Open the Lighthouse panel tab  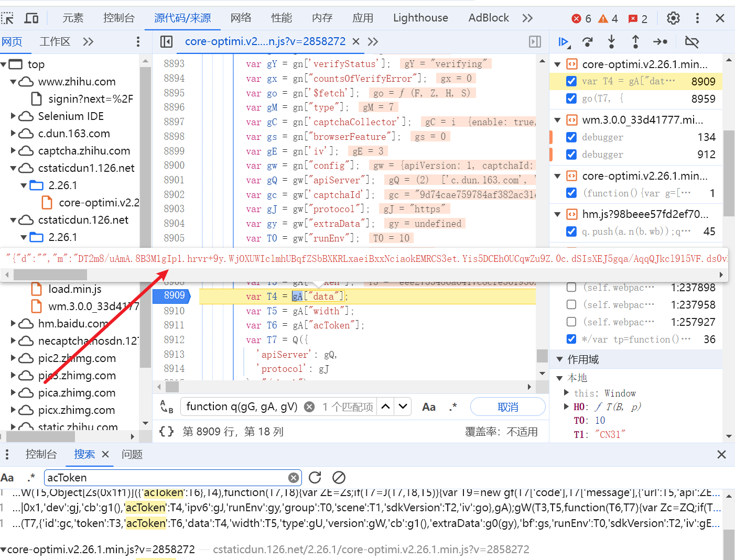click(x=420, y=18)
